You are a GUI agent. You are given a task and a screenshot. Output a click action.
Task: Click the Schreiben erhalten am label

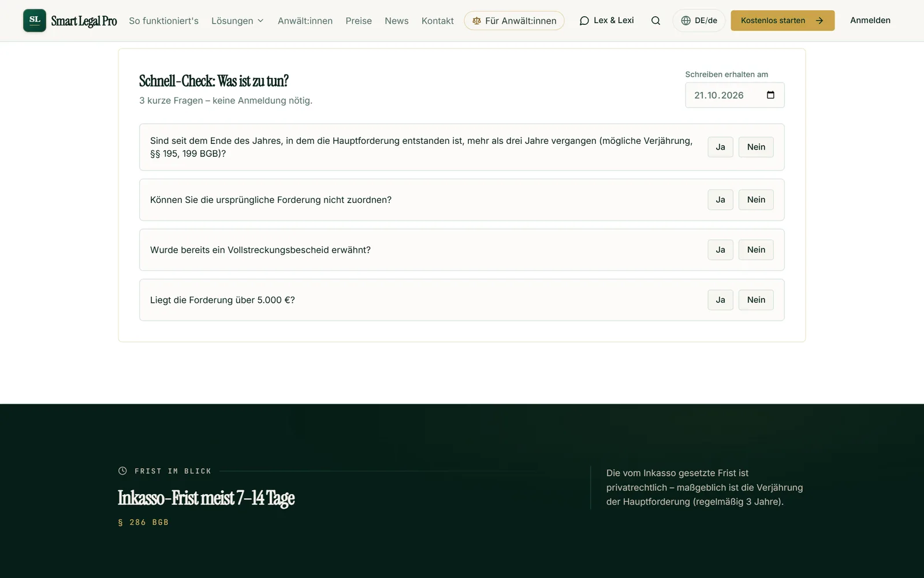(x=726, y=74)
